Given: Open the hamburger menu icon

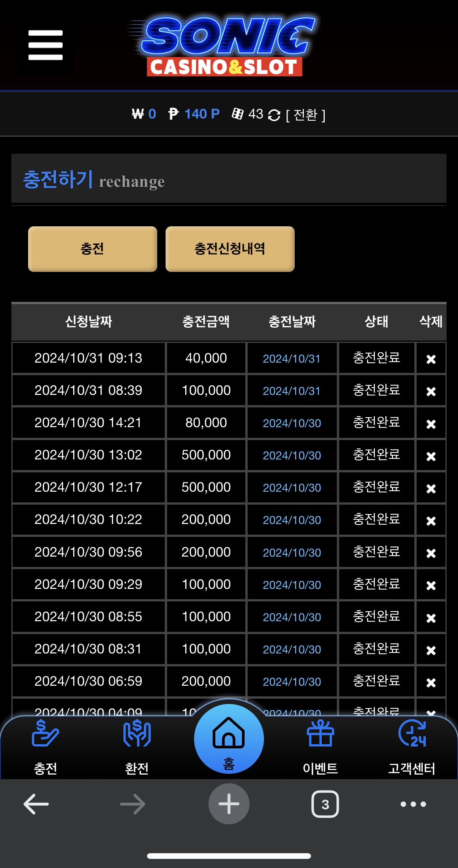Looking at the screenshot, I should coord(46,45).
